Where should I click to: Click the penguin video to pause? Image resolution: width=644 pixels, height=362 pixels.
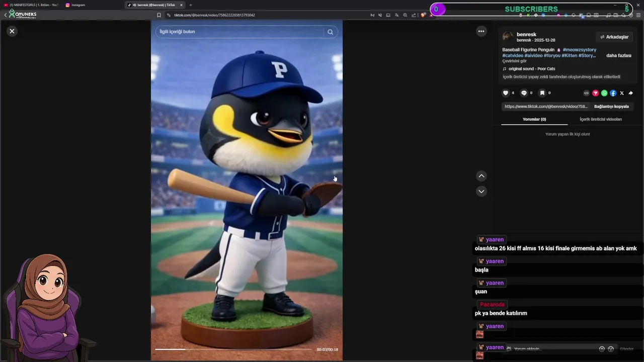[247, 190]
